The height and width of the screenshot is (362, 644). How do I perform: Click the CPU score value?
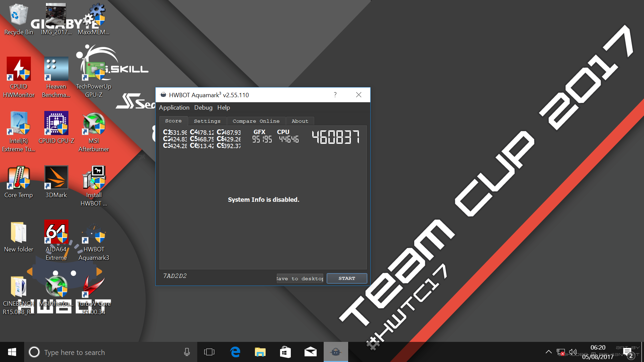point(289,139)
